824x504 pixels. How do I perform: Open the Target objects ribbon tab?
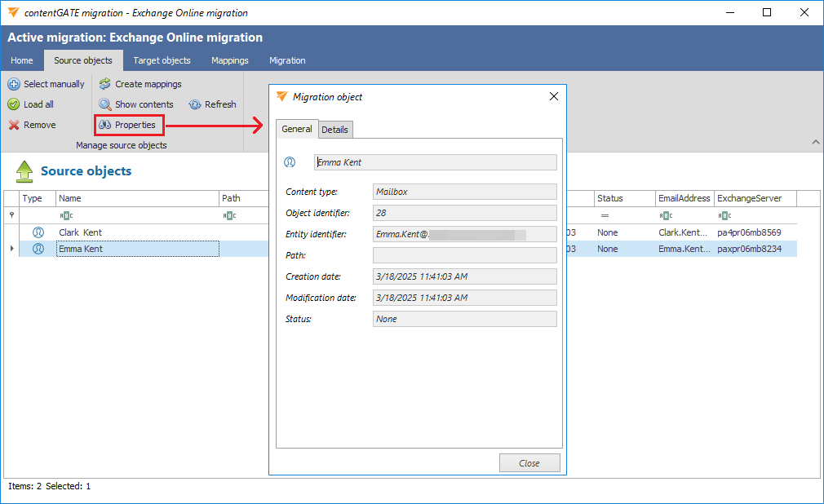click(162, 60)
